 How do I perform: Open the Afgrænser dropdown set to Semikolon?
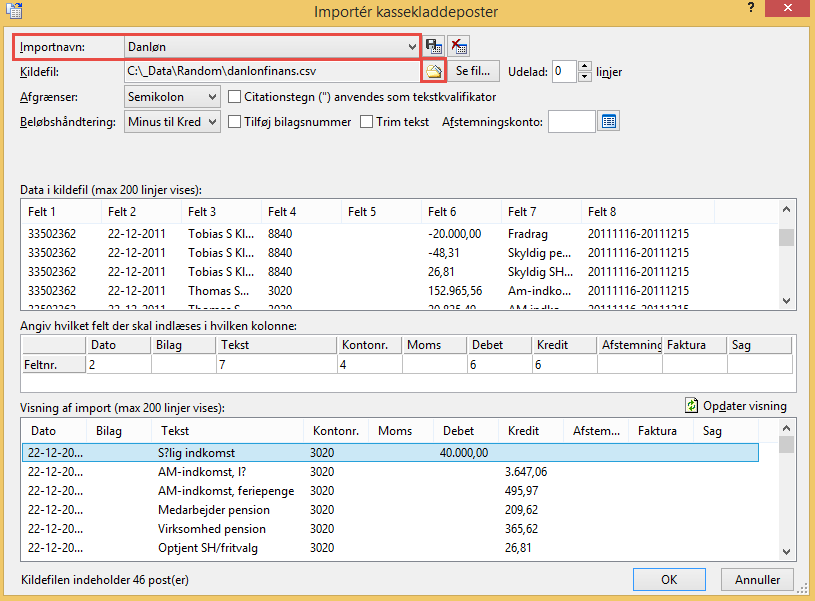point(210,97)
